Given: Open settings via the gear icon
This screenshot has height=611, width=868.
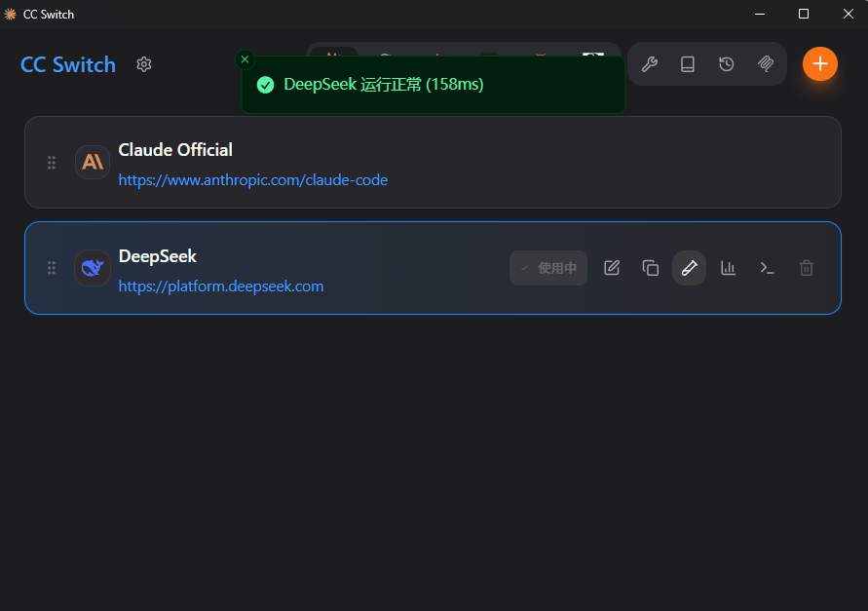Looking at the screenshot, I should [x=144, y=64].
